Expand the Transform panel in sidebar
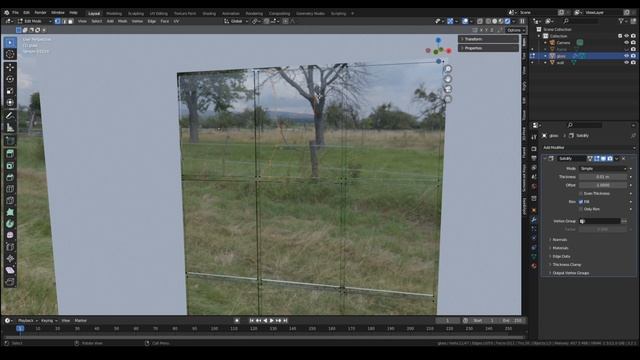 pos(489,39)
